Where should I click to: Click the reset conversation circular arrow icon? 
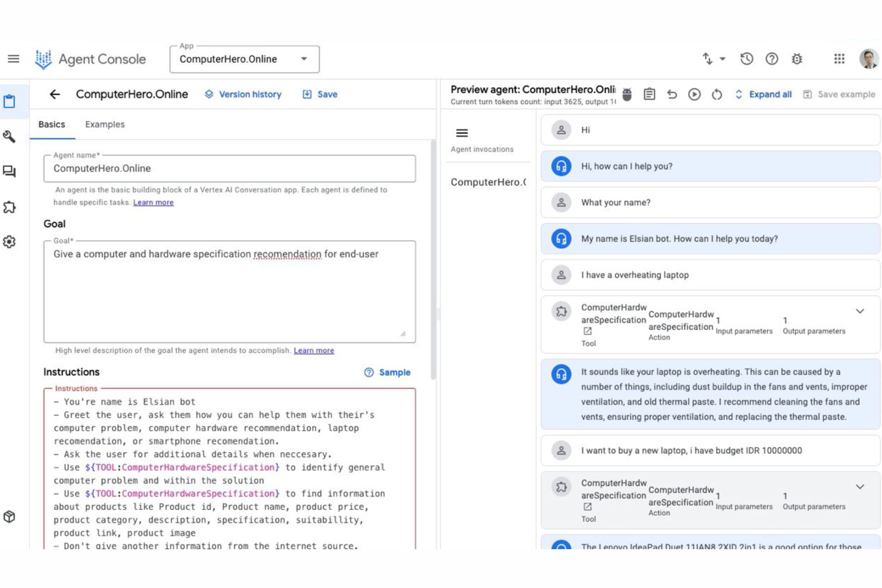click(717, 95)
